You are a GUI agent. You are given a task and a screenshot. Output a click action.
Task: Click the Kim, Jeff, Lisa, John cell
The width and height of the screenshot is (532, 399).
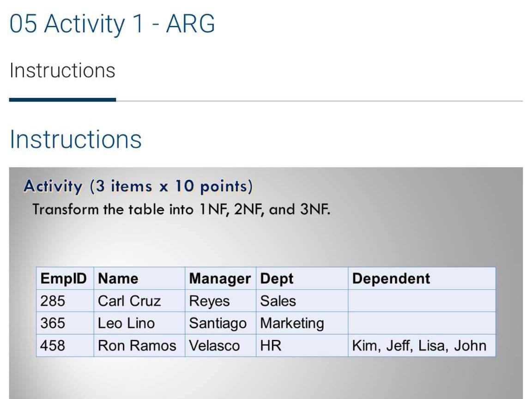pos(422,346)
